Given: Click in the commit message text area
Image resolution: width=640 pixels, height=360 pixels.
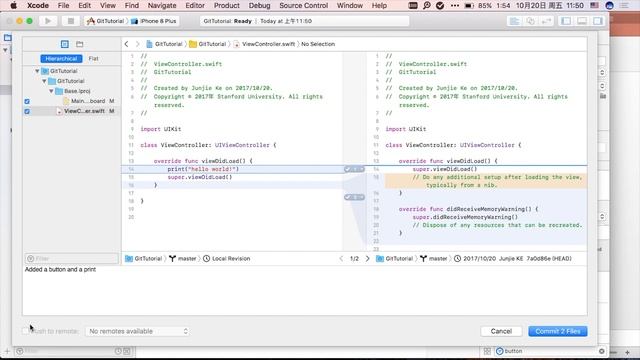Looking at the screenshot, I should pos(305,290).
